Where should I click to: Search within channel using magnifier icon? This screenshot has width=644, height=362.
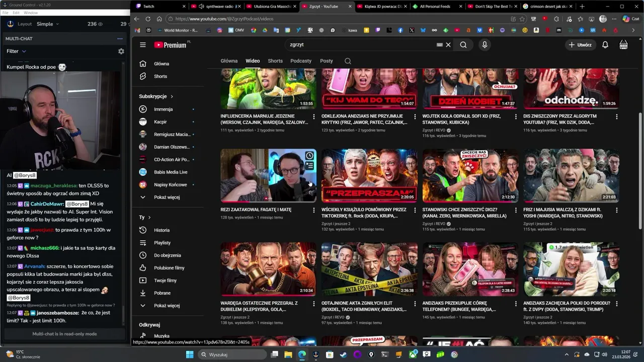[x=348, y=61]
